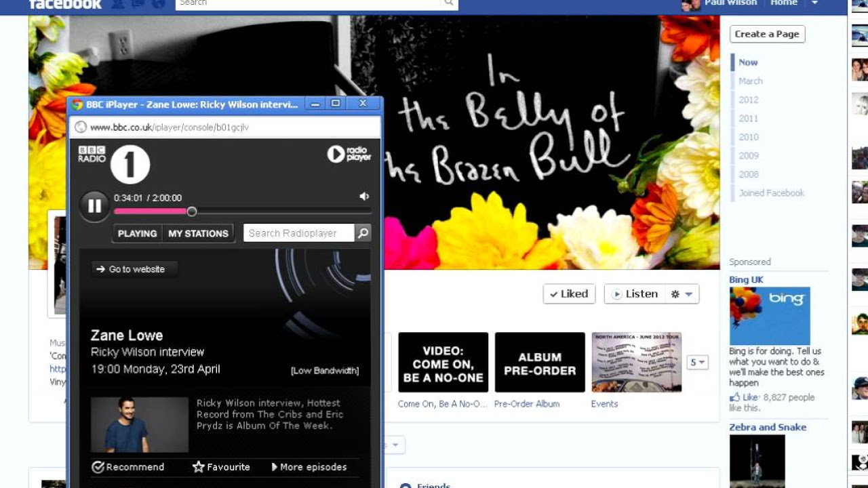Jump to Joined Facebook in the timeline
The width and height of the screenshot is (868, 488).
tap(771, 193)
